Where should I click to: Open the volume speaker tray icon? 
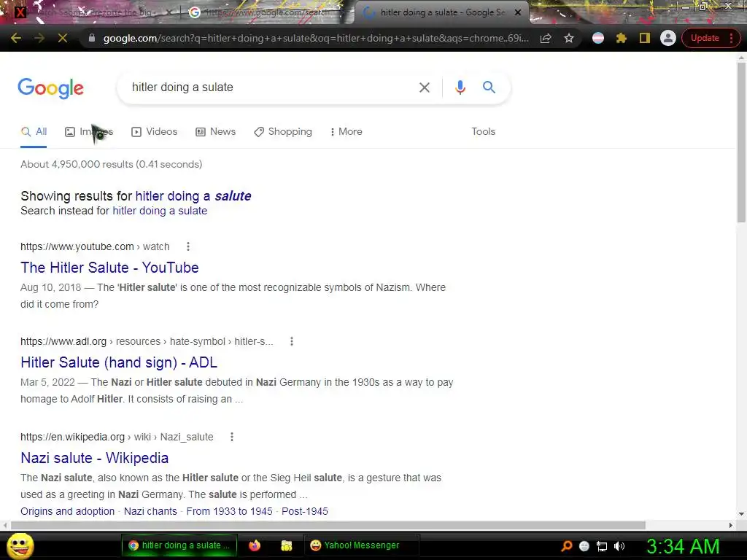point(619,546)
